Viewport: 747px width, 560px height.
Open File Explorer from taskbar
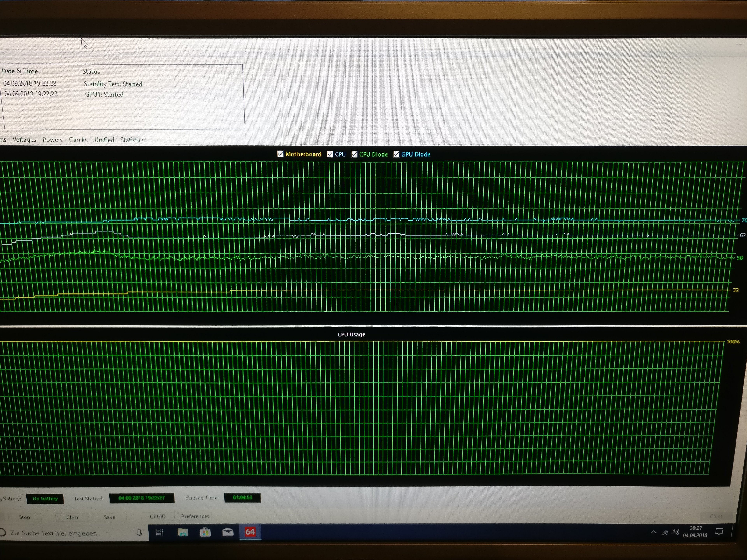pos(183,533)
